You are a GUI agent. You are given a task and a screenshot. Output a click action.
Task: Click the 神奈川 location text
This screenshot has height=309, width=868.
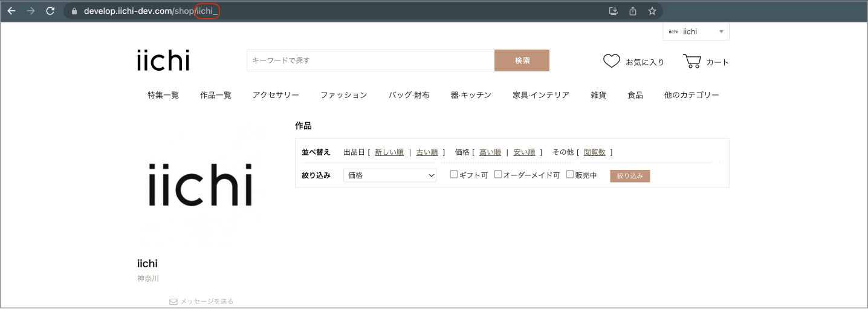click(148, 279)
